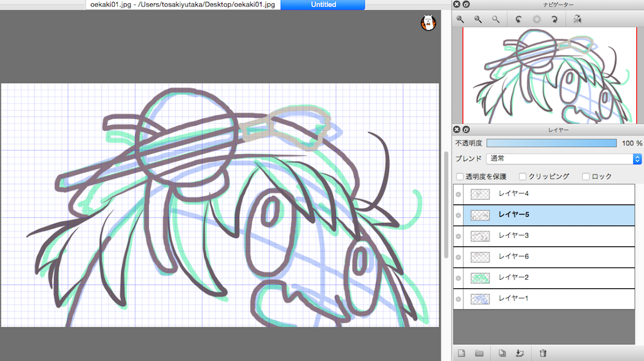Enable ロック checkbox

(586, 177)
